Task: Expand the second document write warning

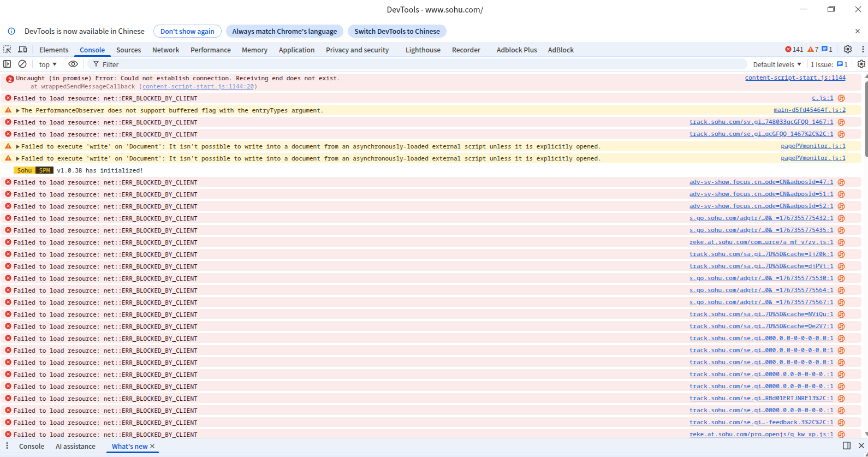Action: [17, 158]
